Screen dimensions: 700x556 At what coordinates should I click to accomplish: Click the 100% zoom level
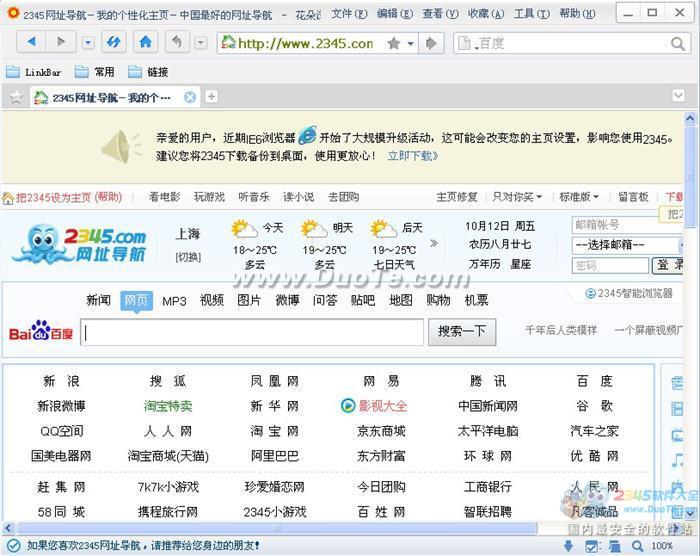[662, 546]
